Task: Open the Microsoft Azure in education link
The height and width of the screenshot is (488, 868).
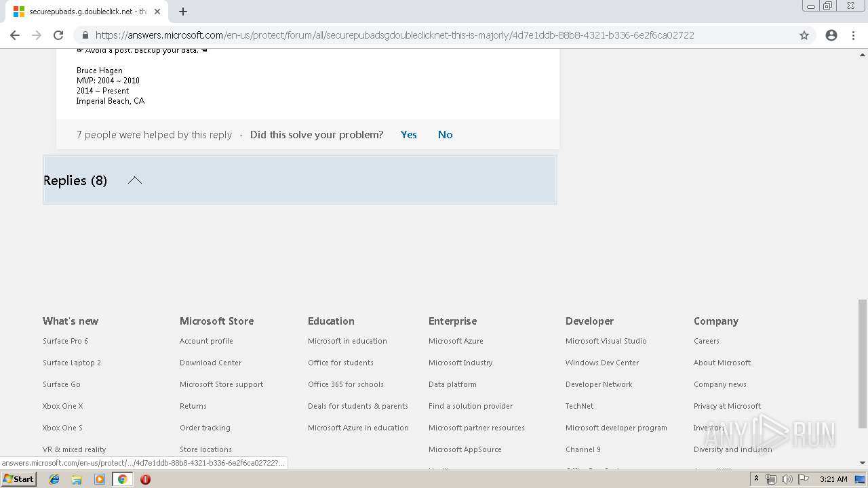Action: (358, 428)
